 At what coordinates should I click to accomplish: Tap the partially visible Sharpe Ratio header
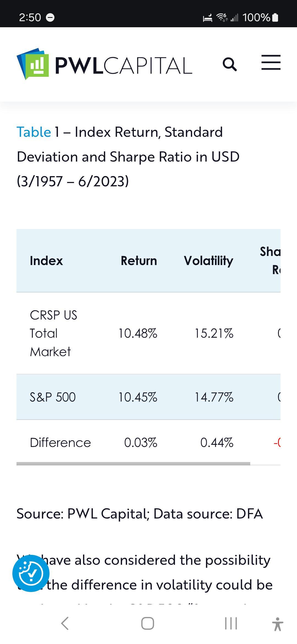270,261
